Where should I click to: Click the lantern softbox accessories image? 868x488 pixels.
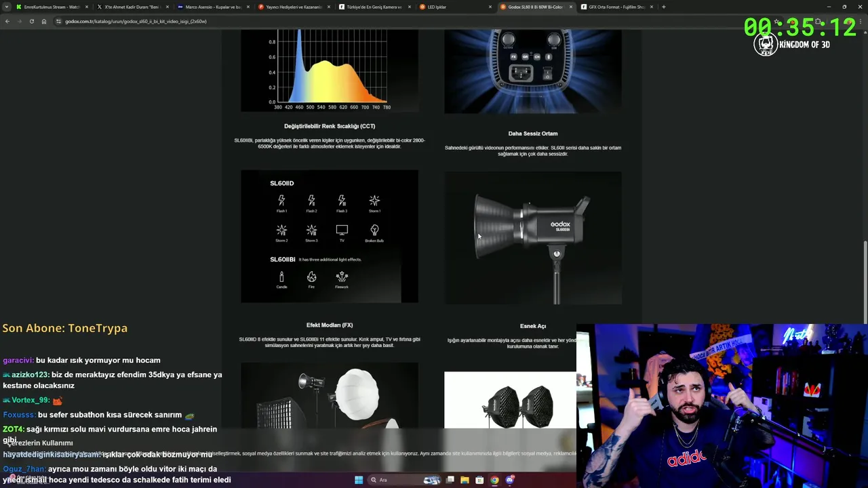click(330, 395)
